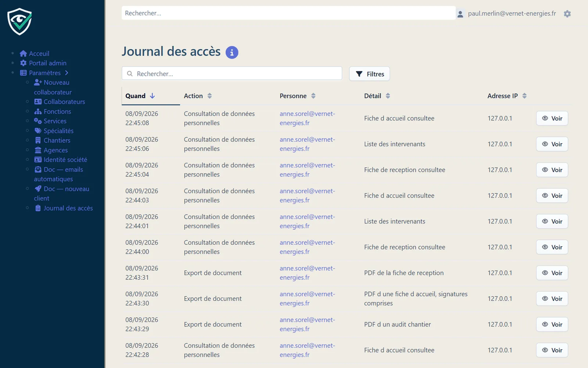Open the Spécialités settings page
This screenshot has width=588, height=368.
[x=58, y=131]
